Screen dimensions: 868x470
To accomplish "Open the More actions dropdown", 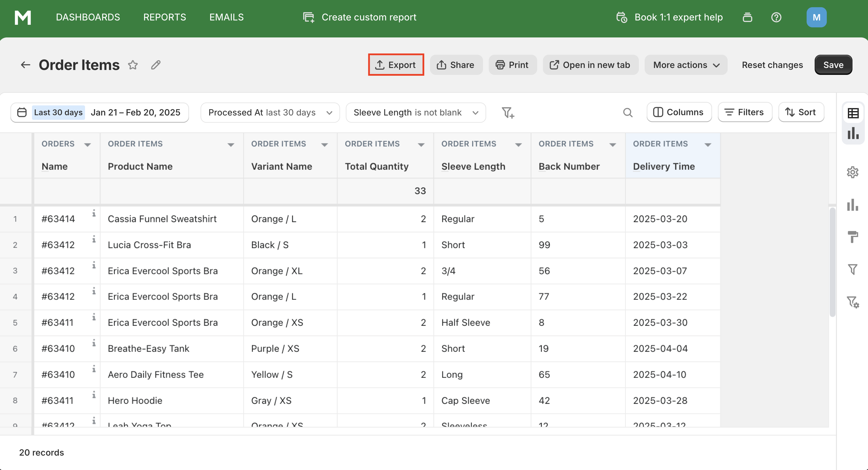I will [686, 65].
